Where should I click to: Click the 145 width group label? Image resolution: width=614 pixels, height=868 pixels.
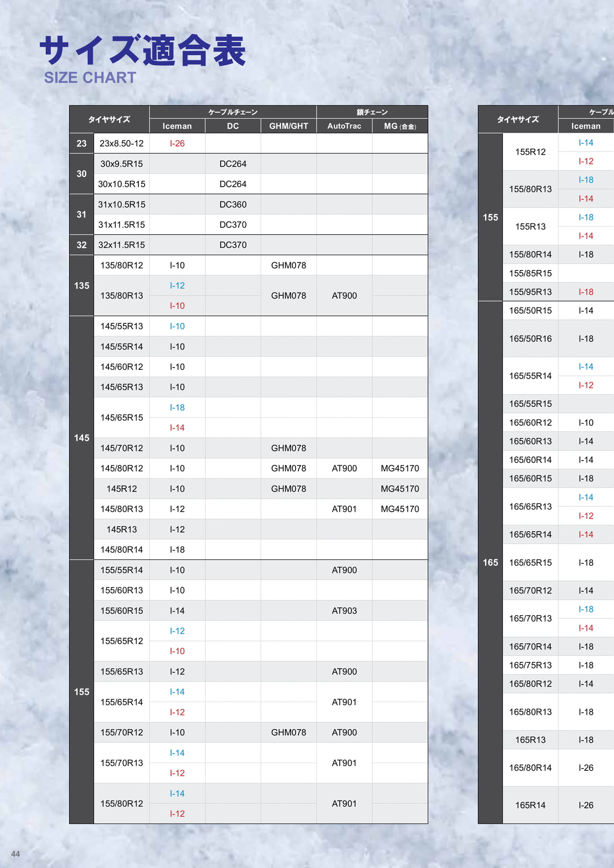pos(81,438)
